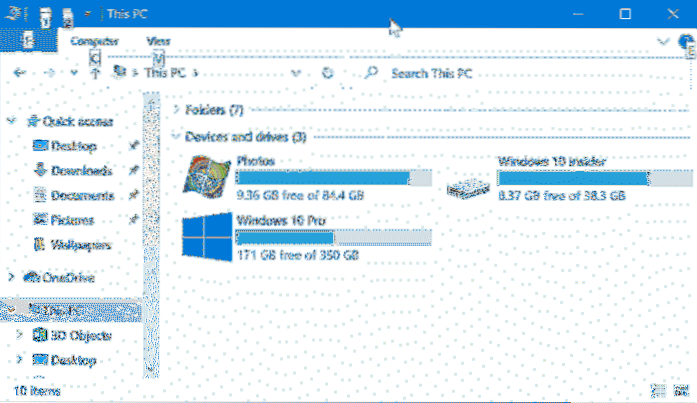
Task: Click the pin icon next to Documents
Action: (133, 194)
